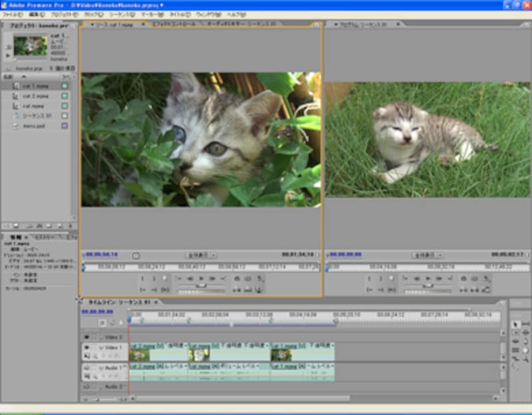Click the menu.psd file icon
Viewport: 532px width, 415px height.
[x=17, y=125]
